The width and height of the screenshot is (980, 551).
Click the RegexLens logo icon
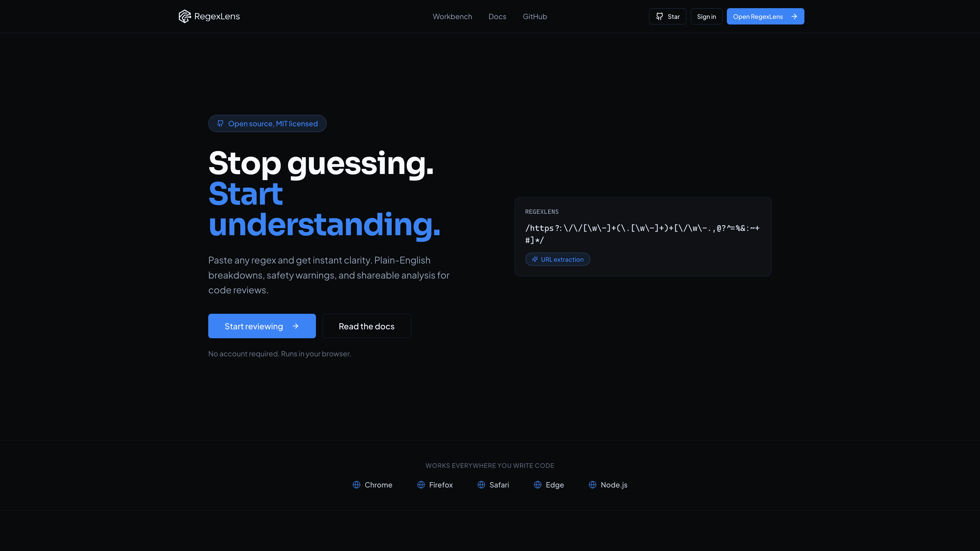[x=185, y=16]
